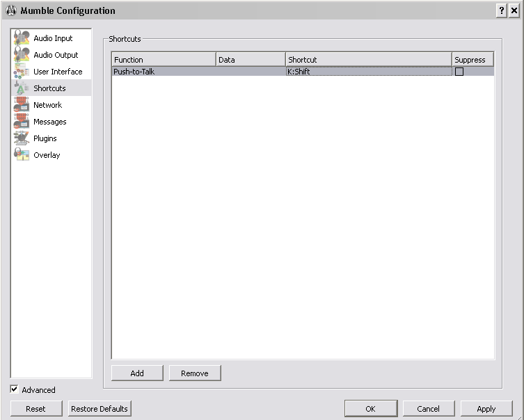The image size is (524, 420).
Task: Open the Audio Input settings page
Action: click(51, 38)
